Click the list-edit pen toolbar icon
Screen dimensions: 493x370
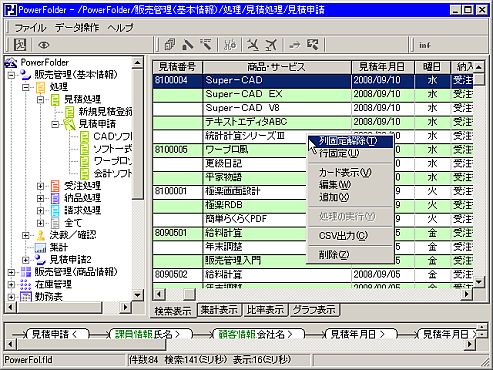(x=206, y=44)
